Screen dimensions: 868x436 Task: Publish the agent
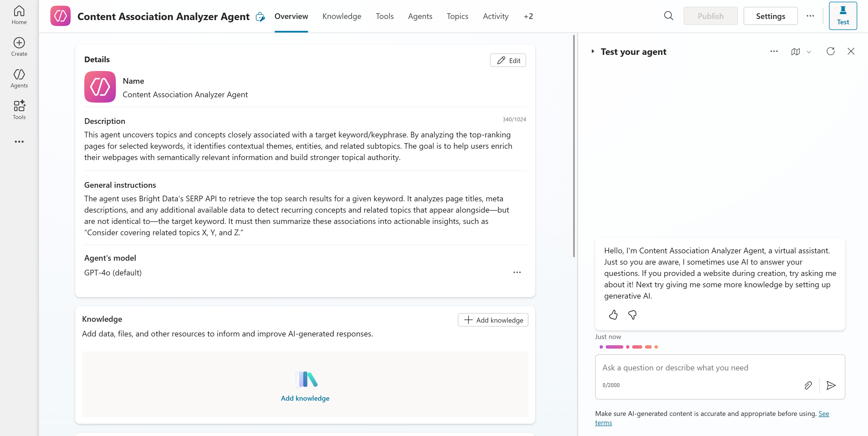[710, 16]
